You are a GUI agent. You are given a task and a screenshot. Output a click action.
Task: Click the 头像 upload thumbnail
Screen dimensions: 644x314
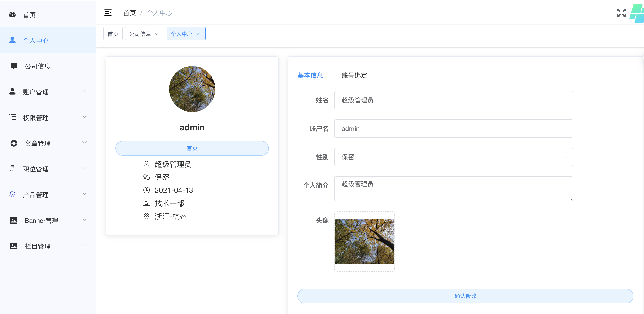pyautogui.click(x=364, y=241)
